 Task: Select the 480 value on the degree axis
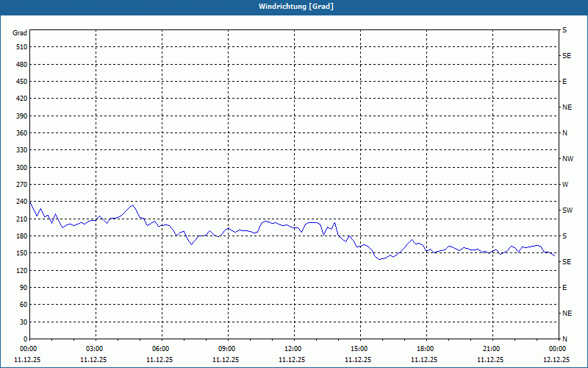click(22, 64)
